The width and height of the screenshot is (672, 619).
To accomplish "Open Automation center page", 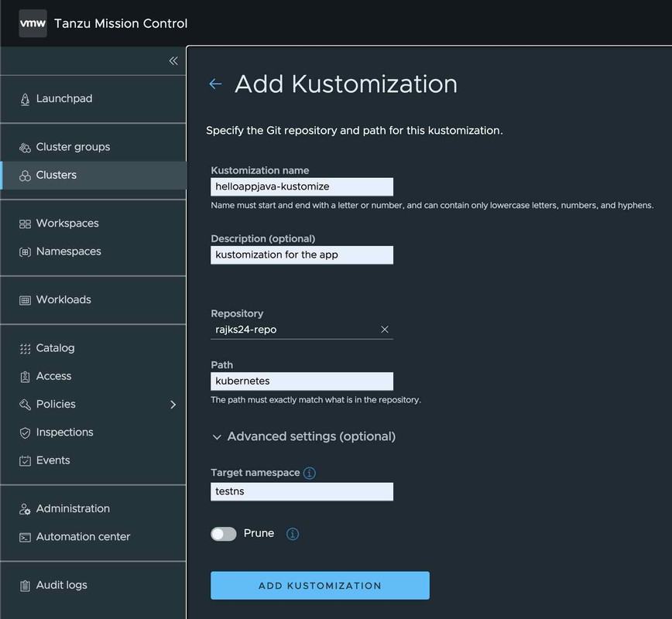I will click(83, 536).
